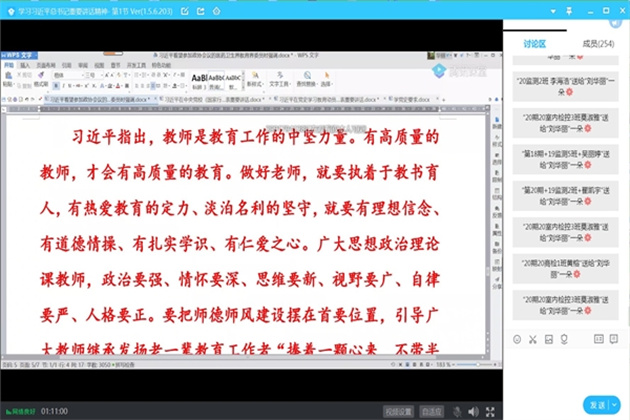Open the WPS 文字 application menu
Viewport: 630px width, 420px height.
click(18, 55)
